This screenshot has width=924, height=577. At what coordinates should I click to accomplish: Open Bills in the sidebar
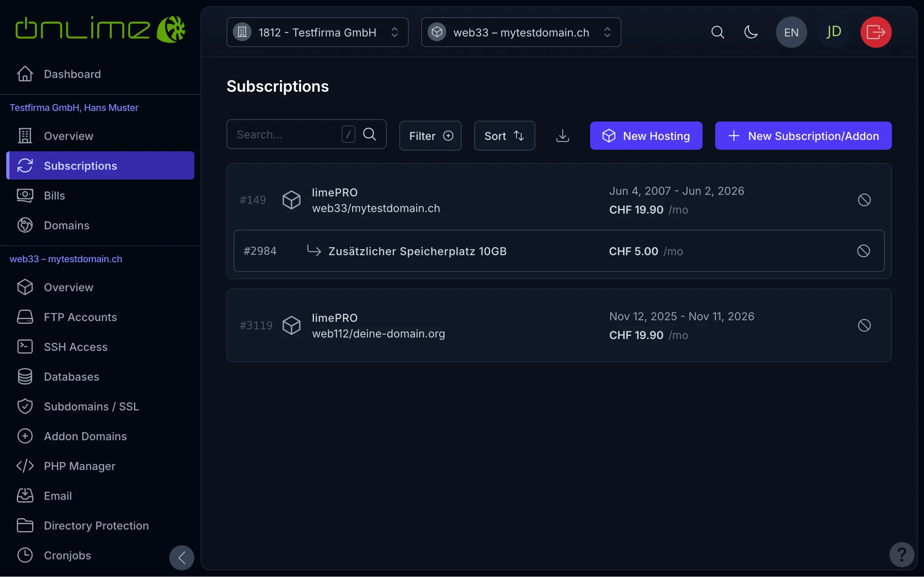(54, 196)
